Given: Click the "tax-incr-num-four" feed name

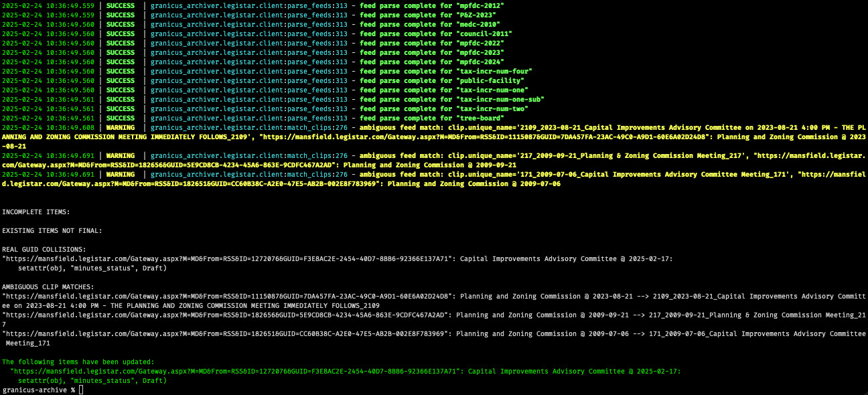Looking at the screenshot, I should click(x=494, y=70).
